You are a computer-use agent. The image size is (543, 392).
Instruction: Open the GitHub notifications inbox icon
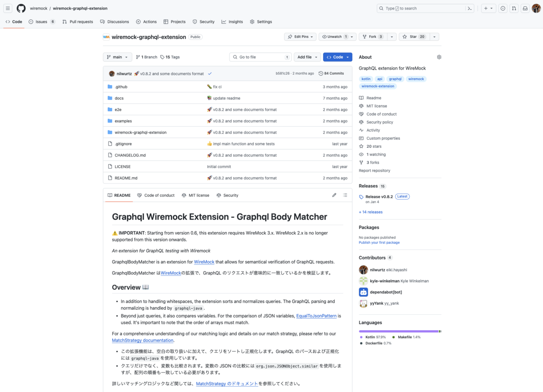(x=525, y=8)
